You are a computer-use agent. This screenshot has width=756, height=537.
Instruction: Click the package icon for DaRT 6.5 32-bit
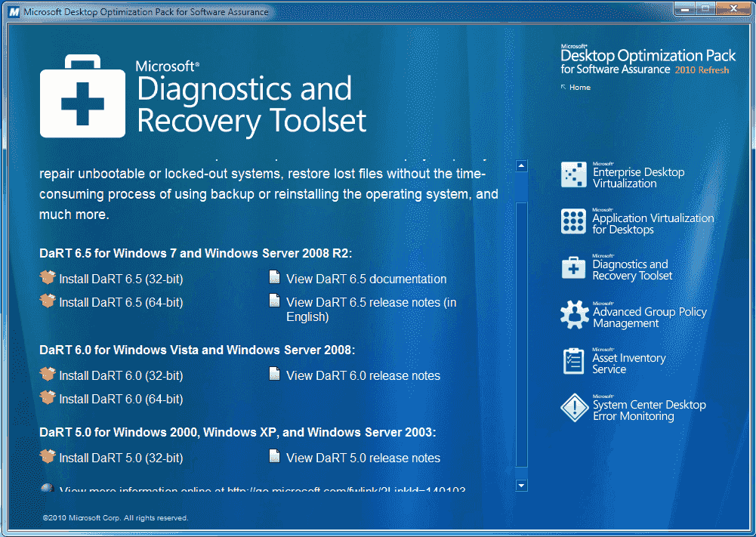tap(48, 278)
